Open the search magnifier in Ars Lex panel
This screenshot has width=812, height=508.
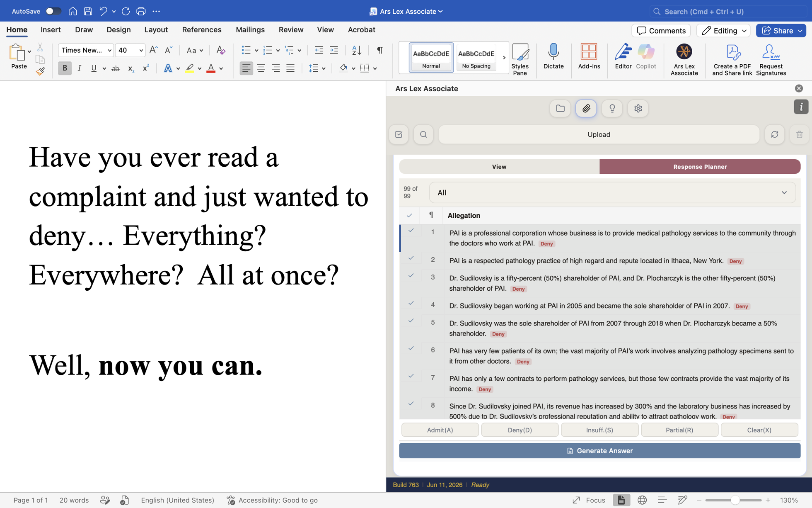(x=423, y=134)
